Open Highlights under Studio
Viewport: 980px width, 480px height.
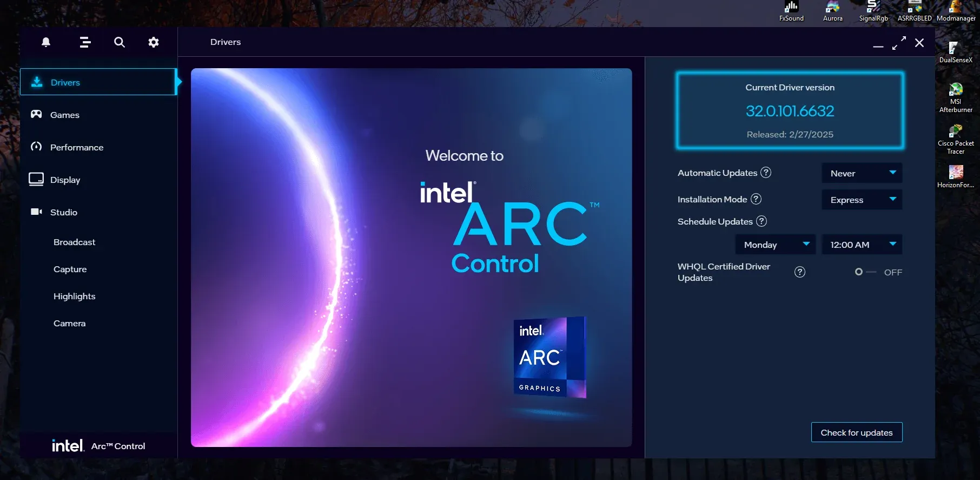click(x=74, y=296)
